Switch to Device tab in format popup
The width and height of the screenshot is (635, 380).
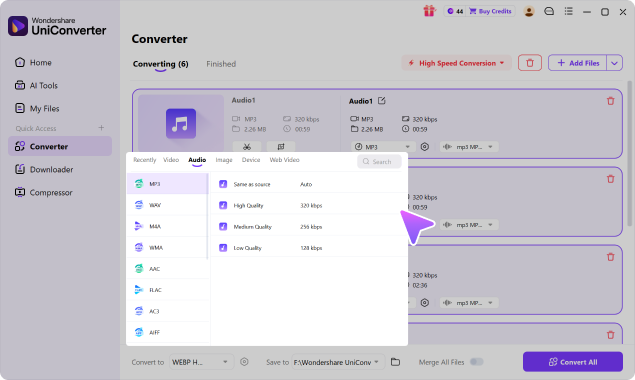point(251,160)
